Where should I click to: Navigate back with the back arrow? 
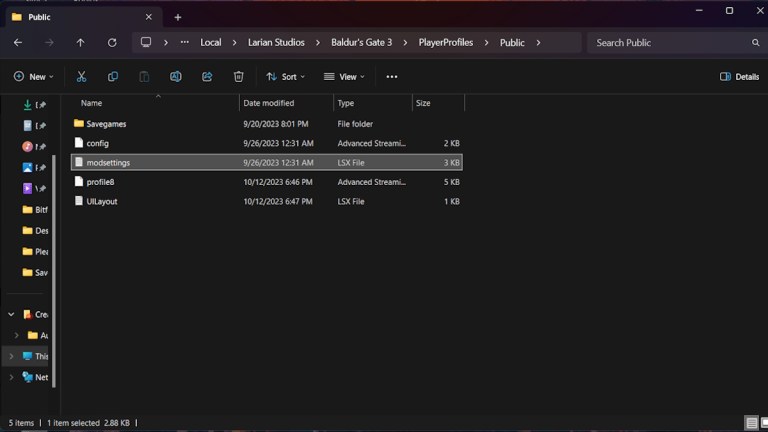(18, 43)
